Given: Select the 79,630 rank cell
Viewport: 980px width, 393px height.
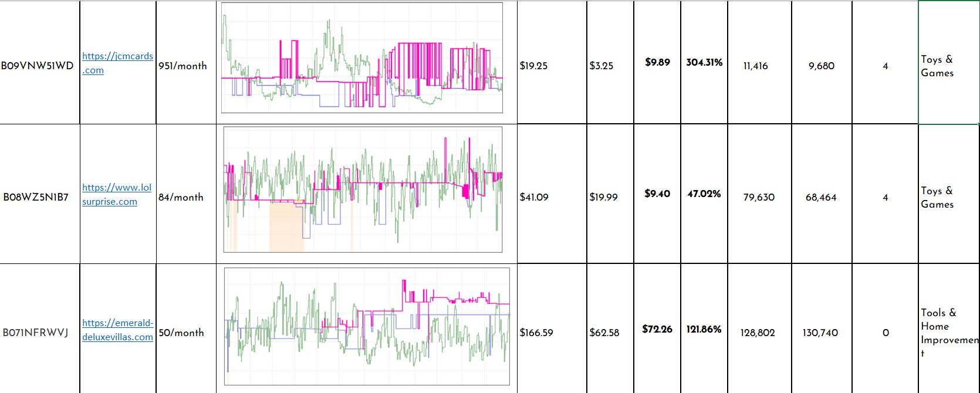Looking at the screenshot, I should click(x=759, y=194).
